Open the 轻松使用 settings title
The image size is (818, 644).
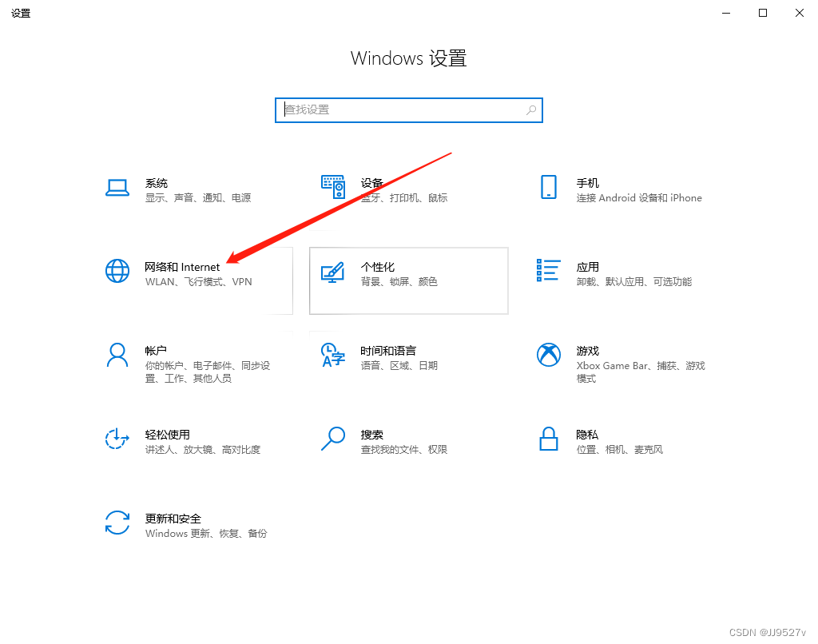pos(168,435)
